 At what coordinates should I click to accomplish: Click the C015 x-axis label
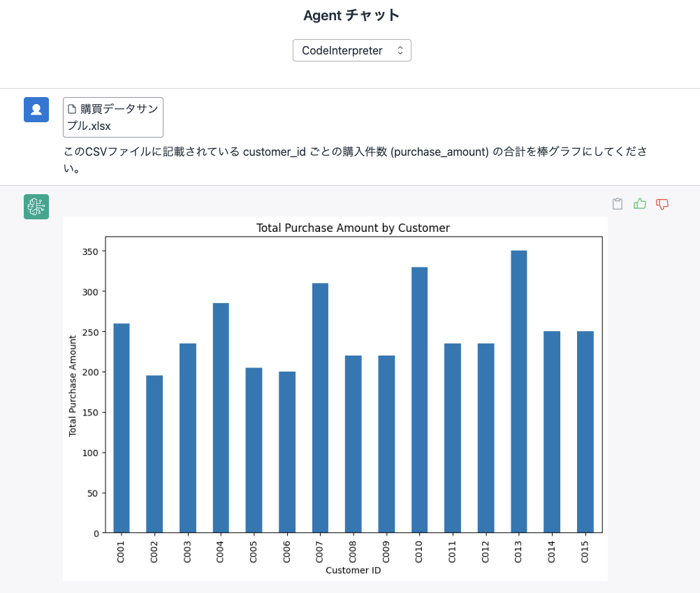(585, 552)
